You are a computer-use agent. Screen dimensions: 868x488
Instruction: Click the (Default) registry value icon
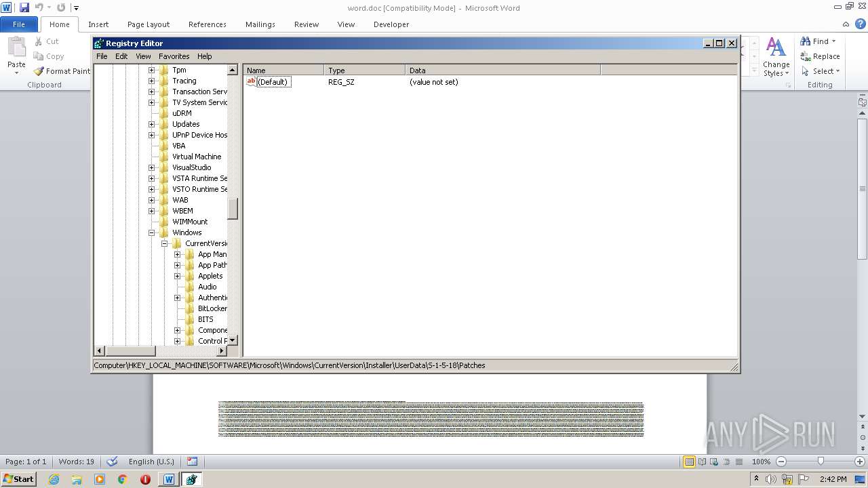pyautogui.click(x=251, y=82)
